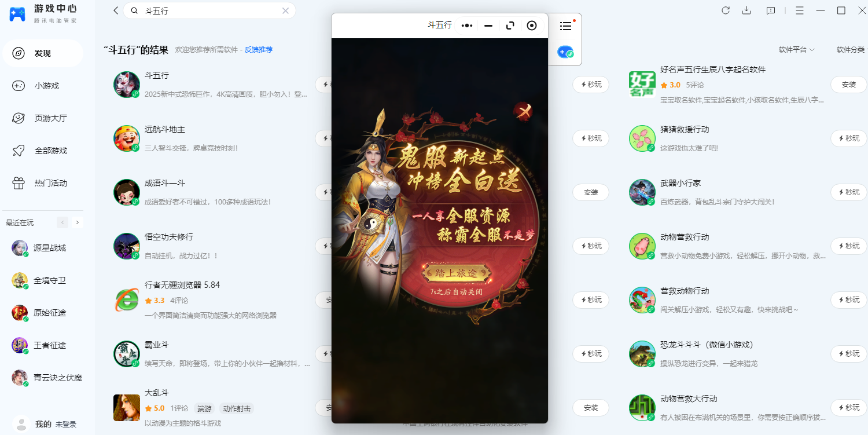
Task: Open the list icon beside the mini-game window
Action: [x=565, y=26]
